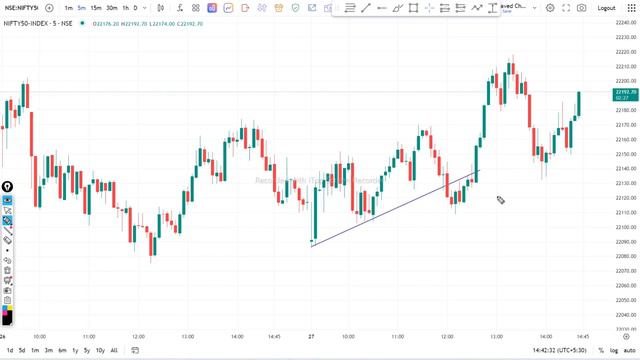Switch to 1m timeframe
The width and height of the screenshot is (640, 360).
coord(69,8)
